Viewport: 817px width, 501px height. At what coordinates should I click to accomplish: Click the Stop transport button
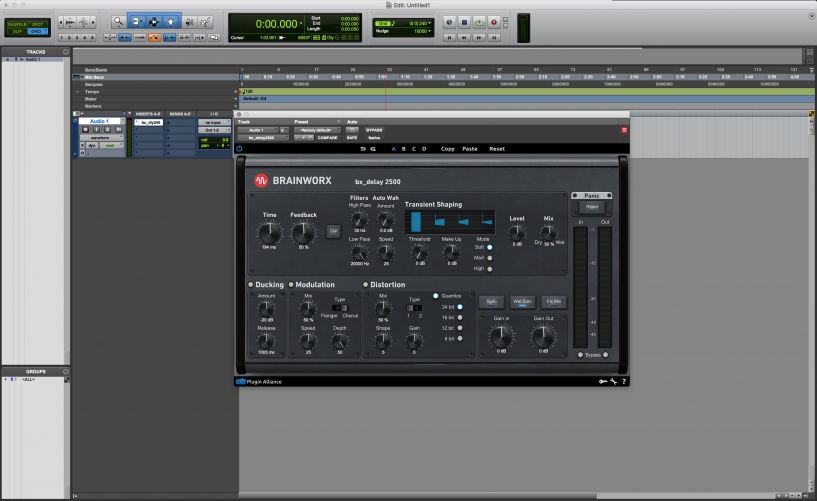click(464, 22)
